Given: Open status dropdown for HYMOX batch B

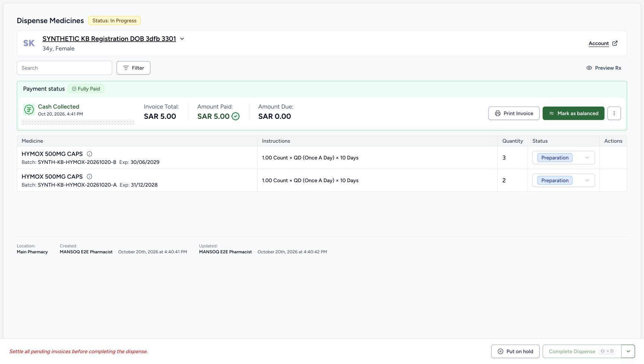Looking at the screenshot, I should coord(563,158).
